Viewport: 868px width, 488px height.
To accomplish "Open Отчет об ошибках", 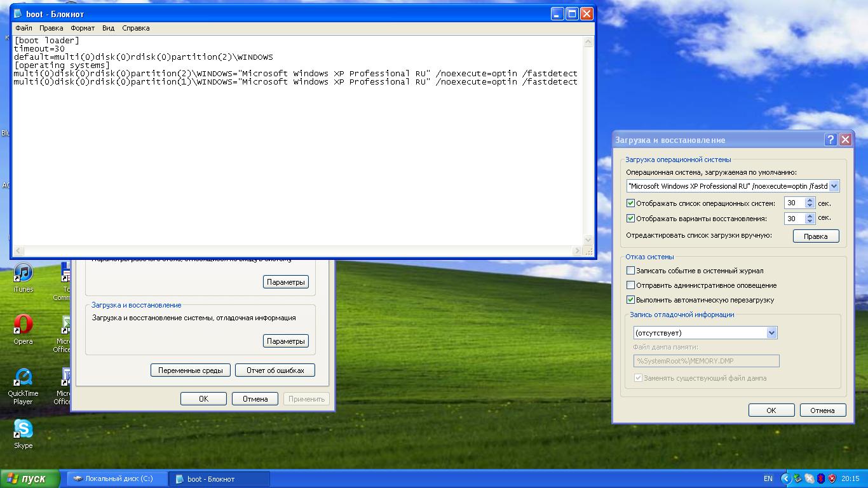I will (275, 370).
